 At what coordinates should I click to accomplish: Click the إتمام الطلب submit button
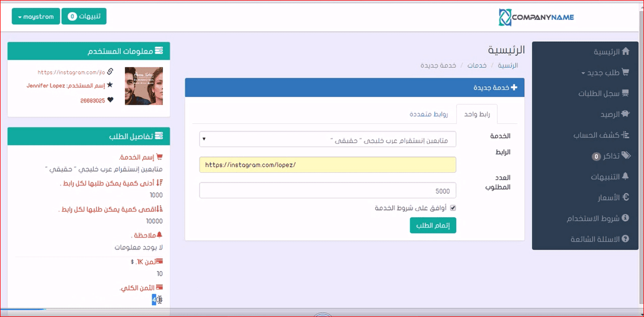[x=433, y=225]
